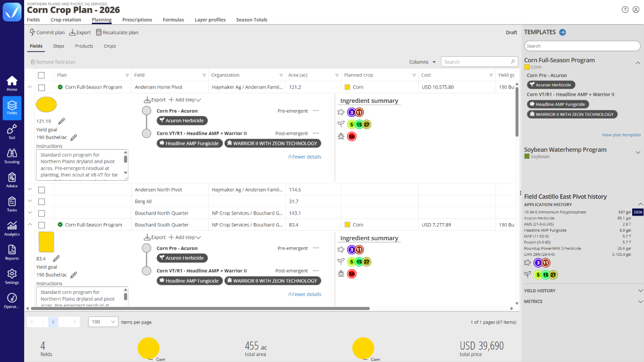
Task: Open more options for Bouchard Corn Pre - Acuron
Action: (316, 248)
